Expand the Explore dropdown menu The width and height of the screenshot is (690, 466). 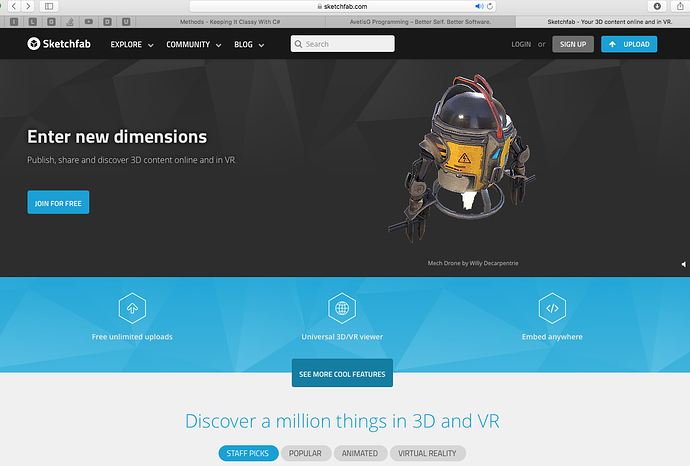pos(132,44)
